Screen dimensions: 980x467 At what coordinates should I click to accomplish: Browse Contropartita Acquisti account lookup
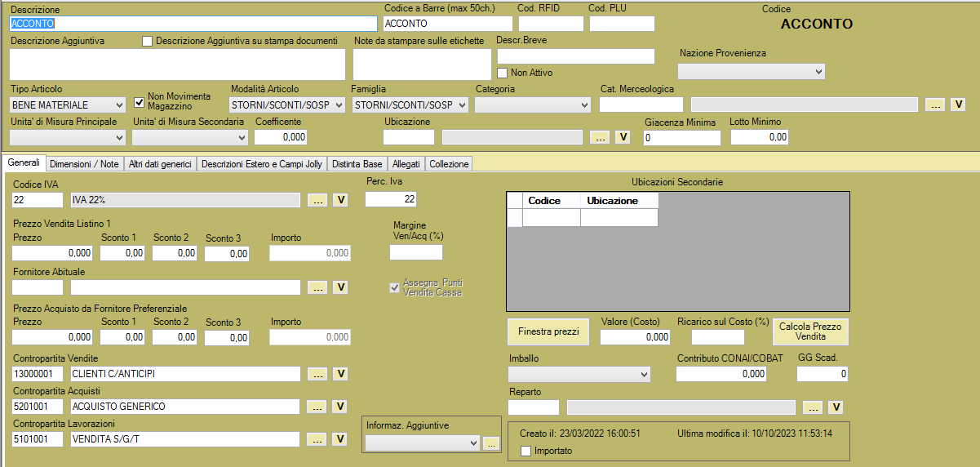tap(317, 407)
